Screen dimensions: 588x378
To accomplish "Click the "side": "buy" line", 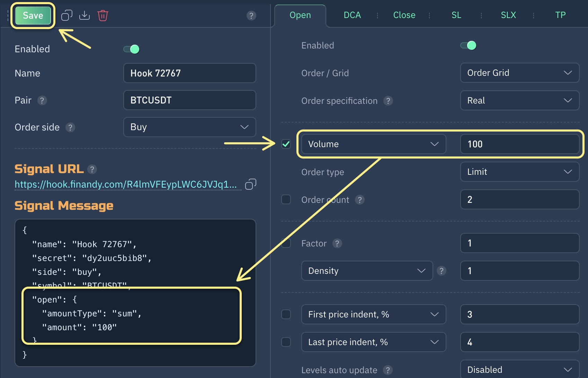I will click(x=66, y=272).
